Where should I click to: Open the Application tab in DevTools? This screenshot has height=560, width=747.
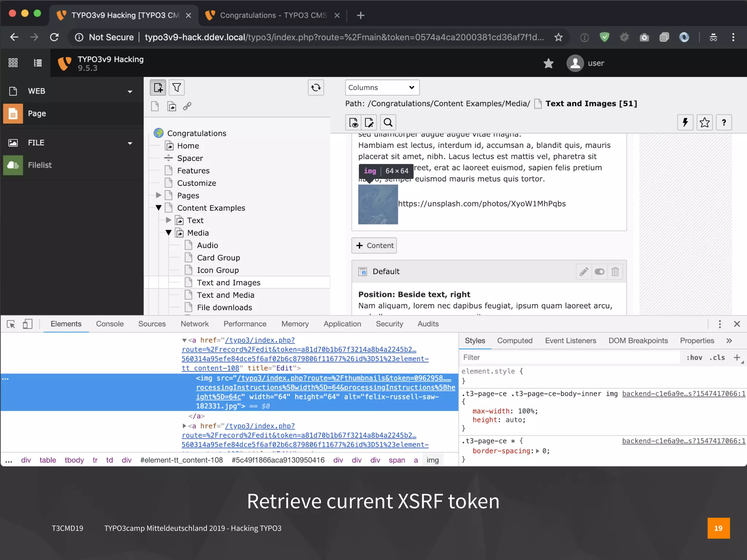[x=342, y=324]
